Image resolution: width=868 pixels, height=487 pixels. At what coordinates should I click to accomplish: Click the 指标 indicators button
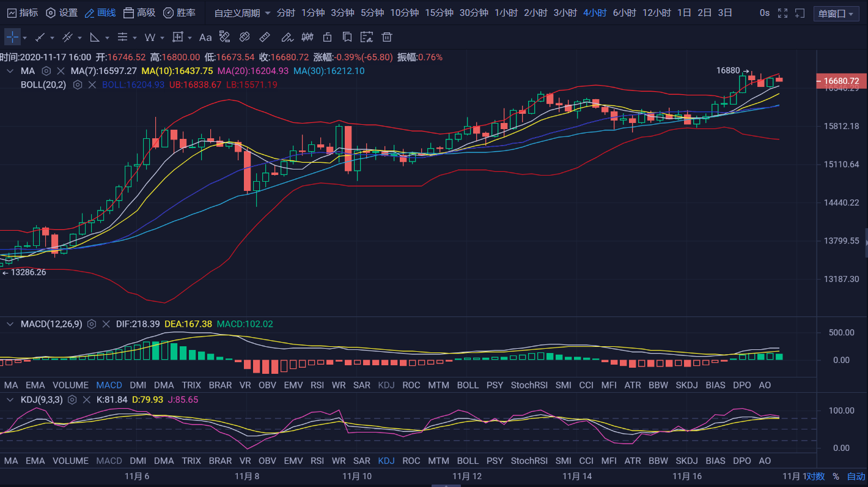[22, 13]
